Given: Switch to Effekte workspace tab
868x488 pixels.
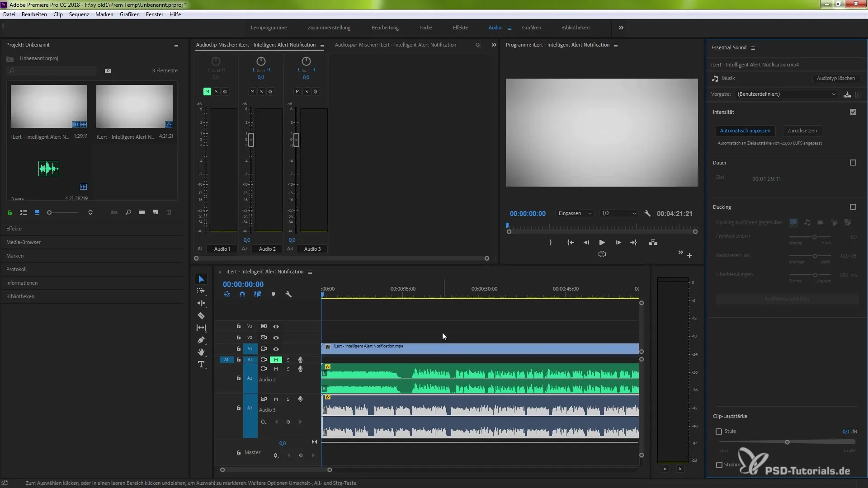Looking at the screenshot, I should 461,28.
